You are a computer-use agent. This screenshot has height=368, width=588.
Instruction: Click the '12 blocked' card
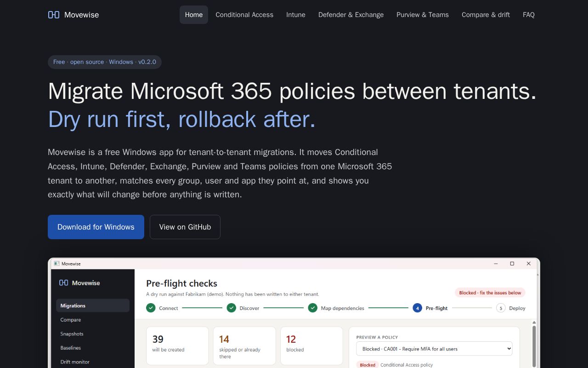pyautogui.click(x=311, y=346)
